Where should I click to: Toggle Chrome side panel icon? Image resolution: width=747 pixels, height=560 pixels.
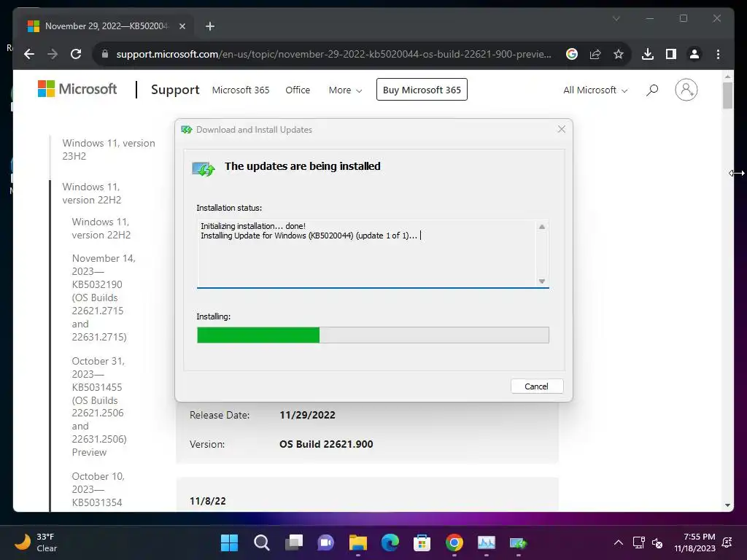coord(671,54)
